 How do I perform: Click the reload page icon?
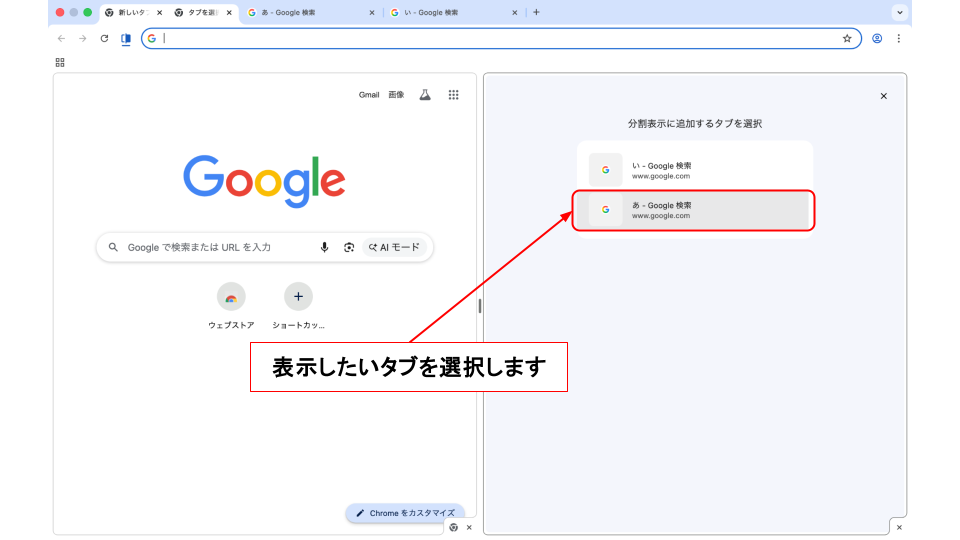pos(104,39)
